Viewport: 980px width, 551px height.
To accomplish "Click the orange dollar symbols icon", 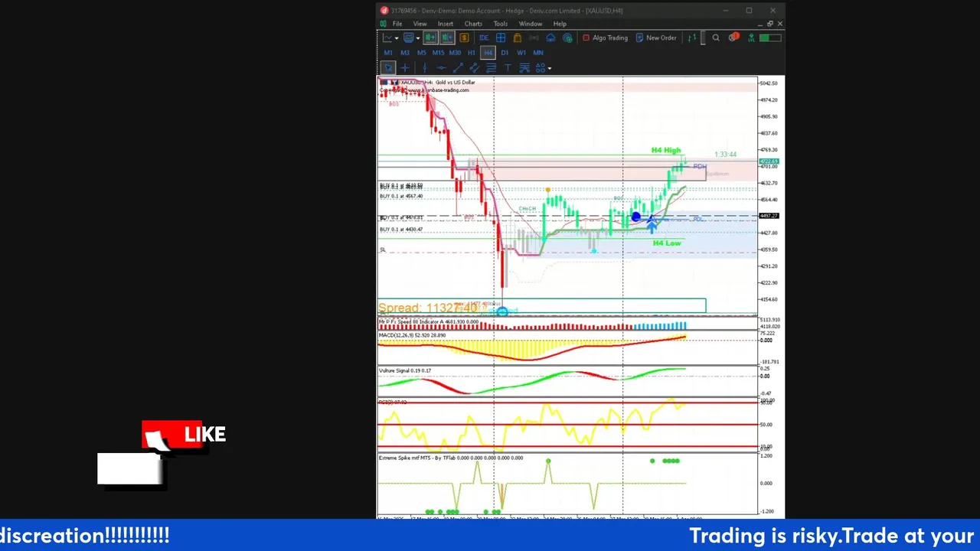I will (464, 37).
